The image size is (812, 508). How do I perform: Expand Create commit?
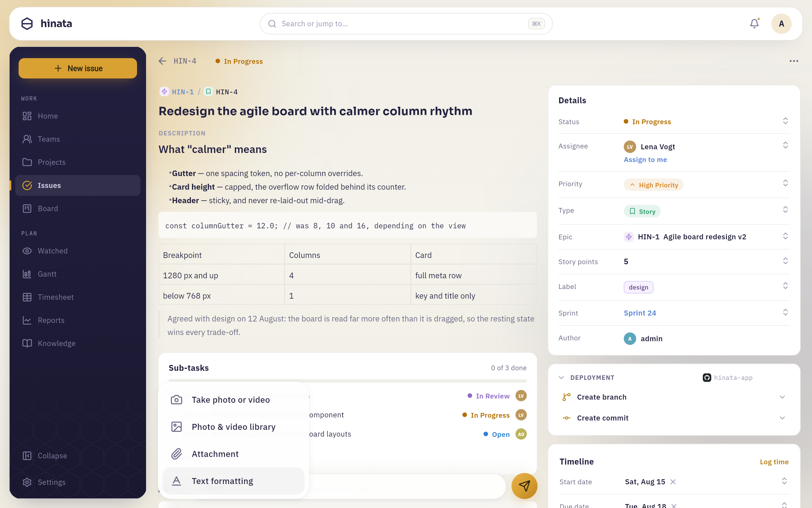coord(782,418)
